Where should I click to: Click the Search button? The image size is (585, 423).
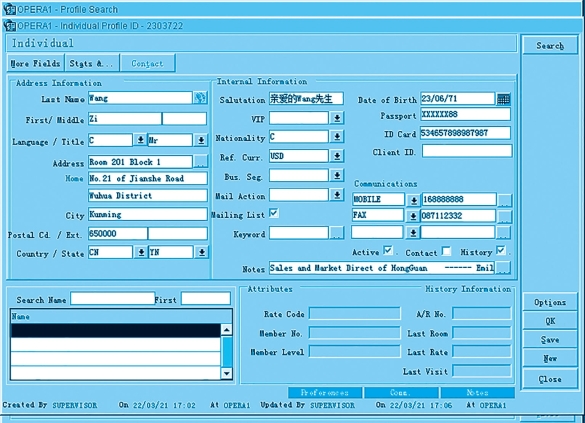(x=550, y=46)
